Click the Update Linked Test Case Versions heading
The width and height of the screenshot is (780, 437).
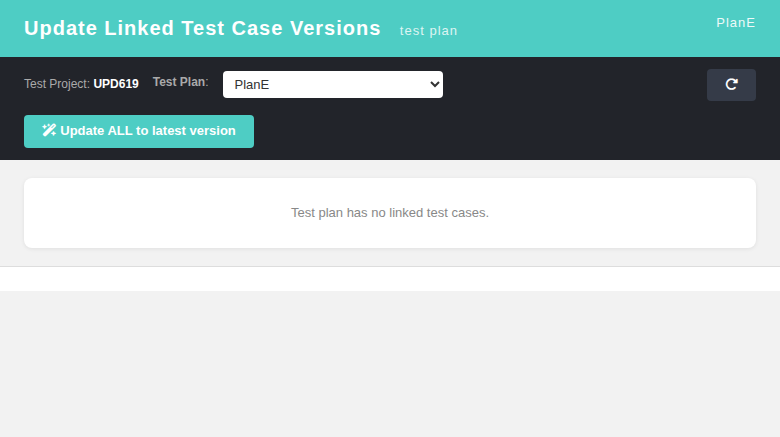[x=202, y=28]
